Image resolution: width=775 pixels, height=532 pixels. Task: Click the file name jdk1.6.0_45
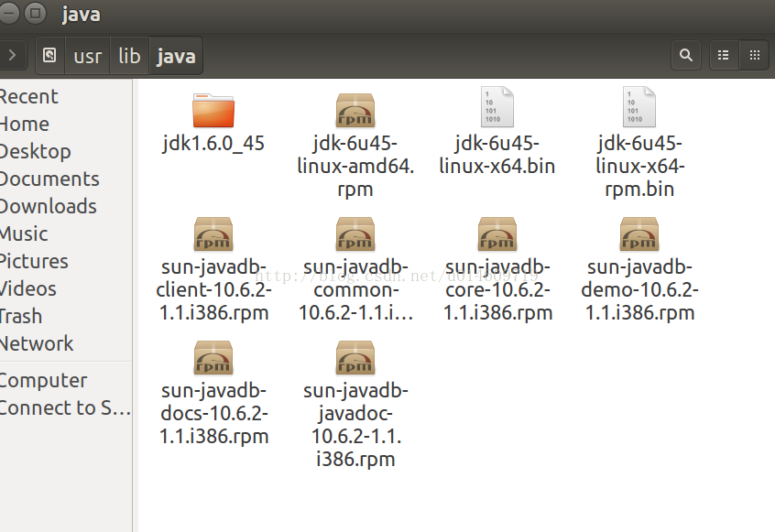213,143
